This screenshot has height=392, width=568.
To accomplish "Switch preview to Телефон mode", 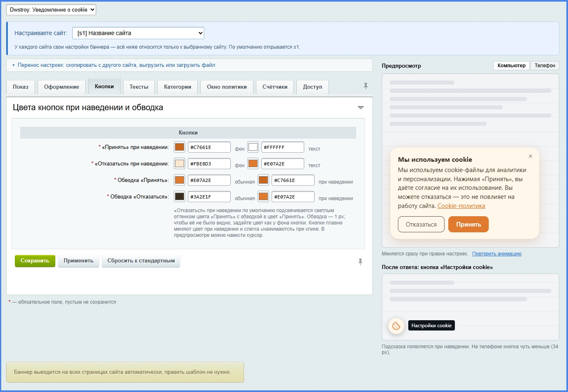I will (x=545, y=66).
